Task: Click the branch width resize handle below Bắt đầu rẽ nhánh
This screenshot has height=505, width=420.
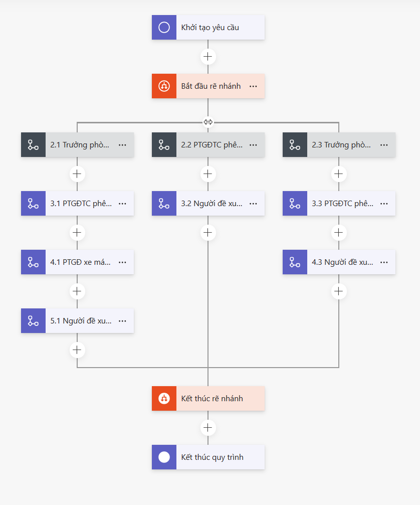Action: [x=208, y=122]
